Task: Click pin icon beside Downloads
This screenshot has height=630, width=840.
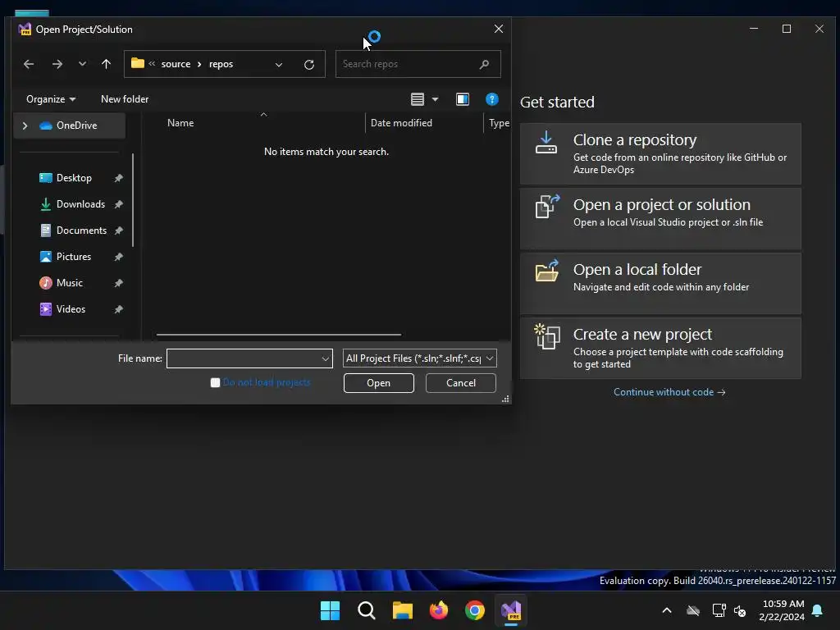Action: (118, 204)
